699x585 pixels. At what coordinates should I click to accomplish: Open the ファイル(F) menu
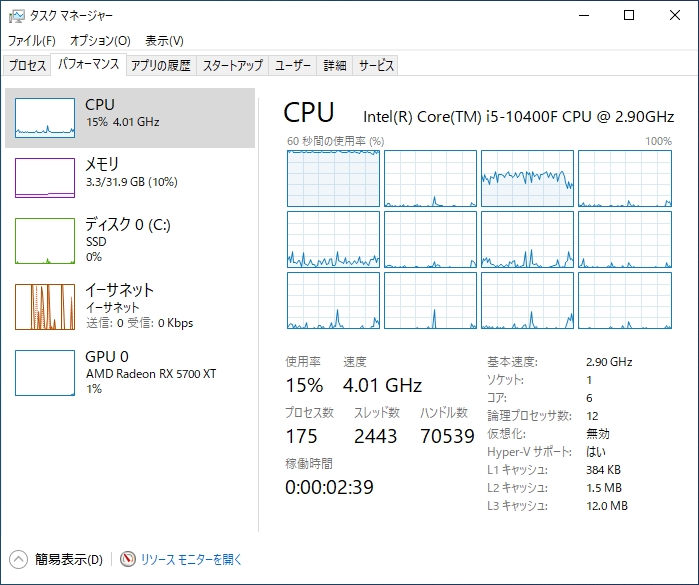pos(32,41)
